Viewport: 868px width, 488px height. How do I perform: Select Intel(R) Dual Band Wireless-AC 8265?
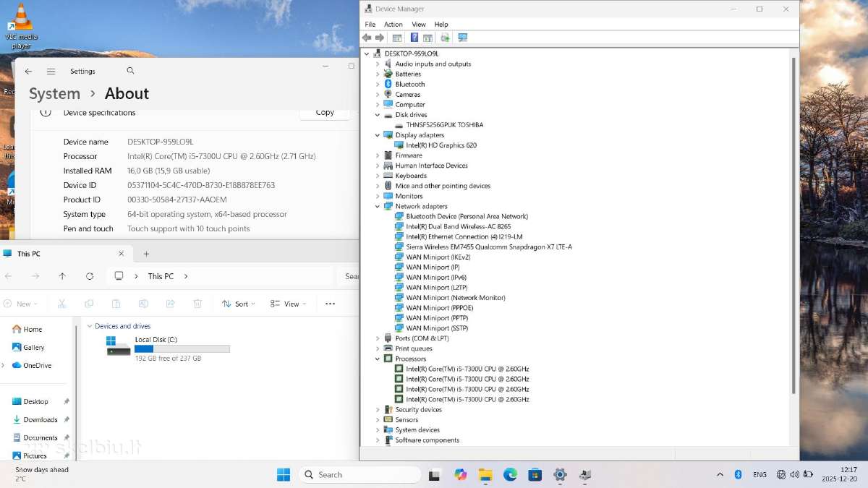458,226
